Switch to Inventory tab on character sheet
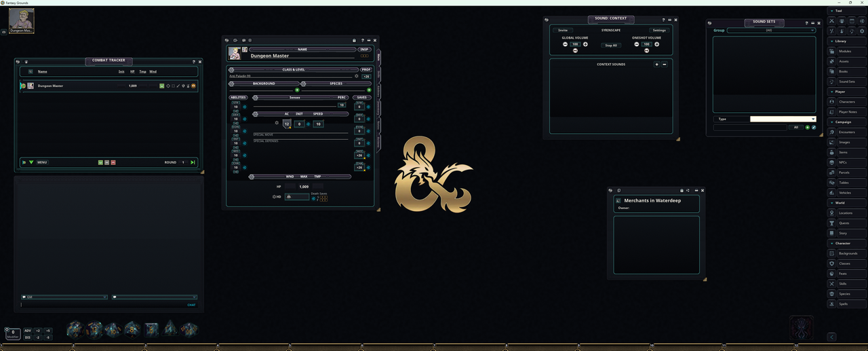The width and height of the screenshot is (868, 351). 378,107
